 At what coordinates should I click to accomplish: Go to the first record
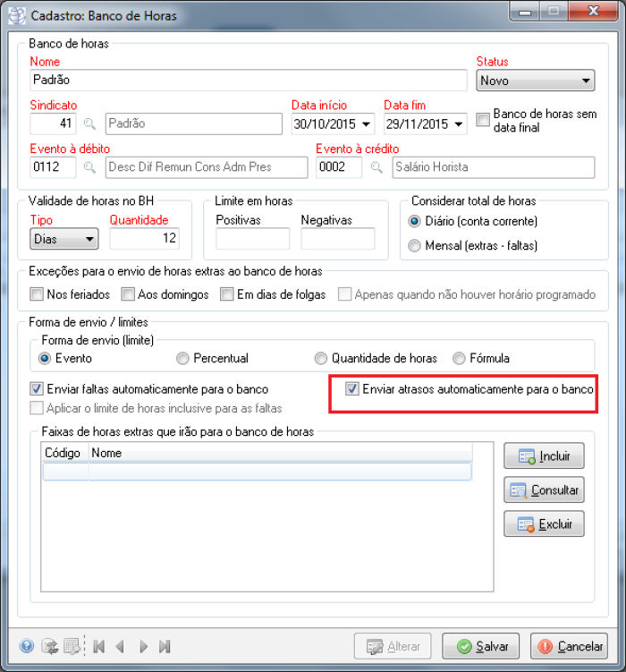tap(99, 645)
